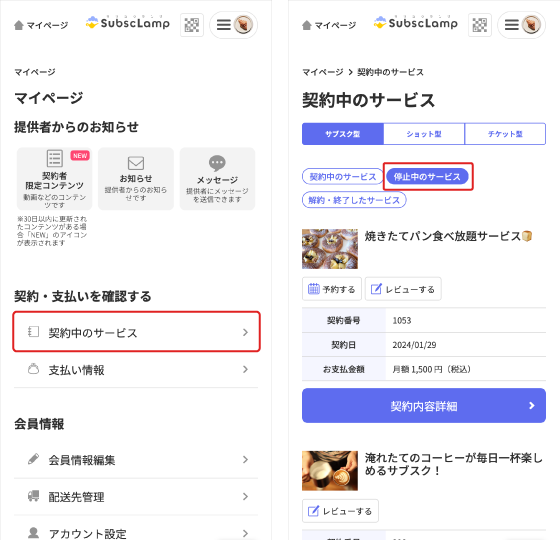Image resolution: width=560 pixels, height=540 pixels.
Task: Open QR code icon in left header
Action: (x=192, y=25)
